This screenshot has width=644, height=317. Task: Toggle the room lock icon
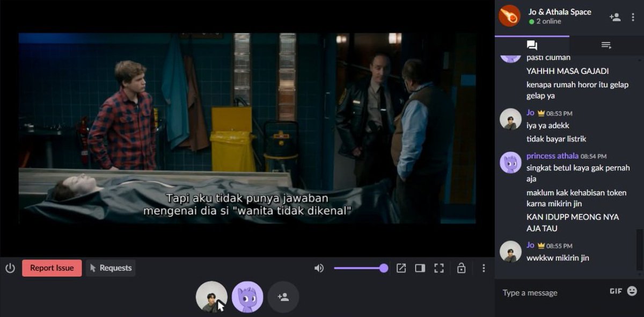(x=461, y=268)
